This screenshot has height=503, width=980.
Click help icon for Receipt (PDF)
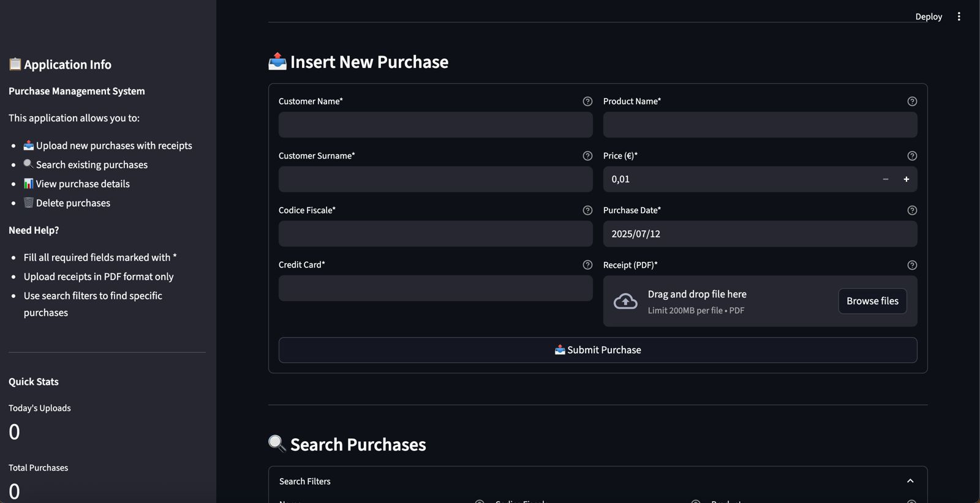click(912, 265)
